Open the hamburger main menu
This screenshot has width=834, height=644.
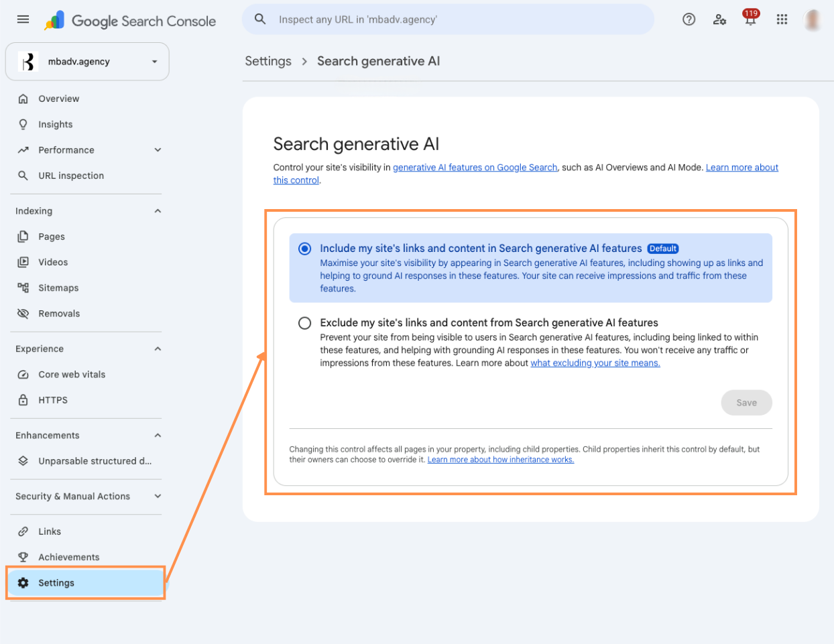point(23,19)
